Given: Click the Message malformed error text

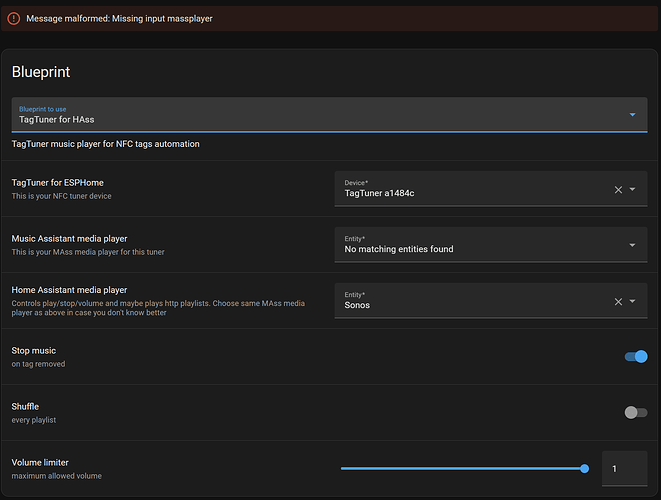Looking at the screenshot, I should 119,19.
